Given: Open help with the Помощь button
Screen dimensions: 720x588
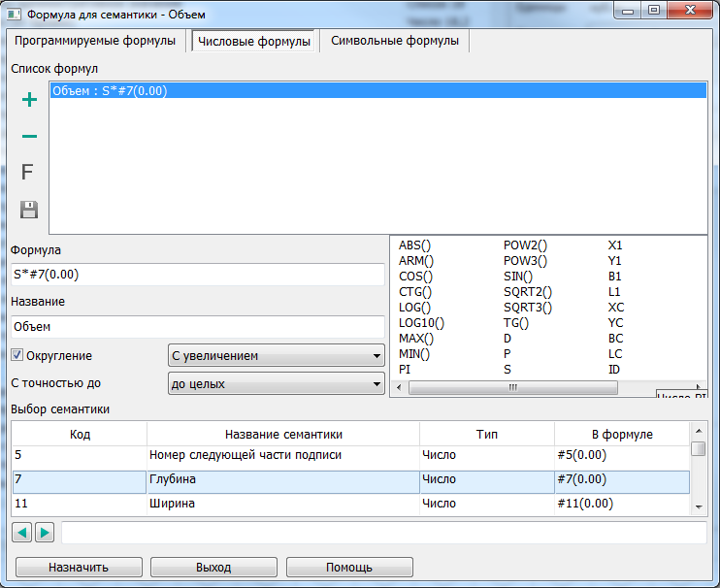Looking at the screenshot, I should coord(349,567).
